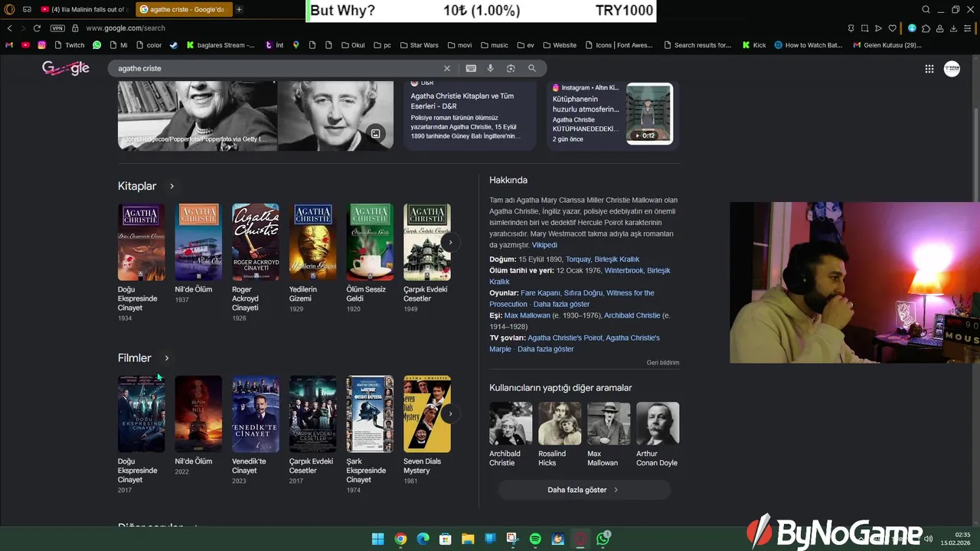Screen dimensions: 980x551
Task: Open the extensions cube icon
Action: 926,28
